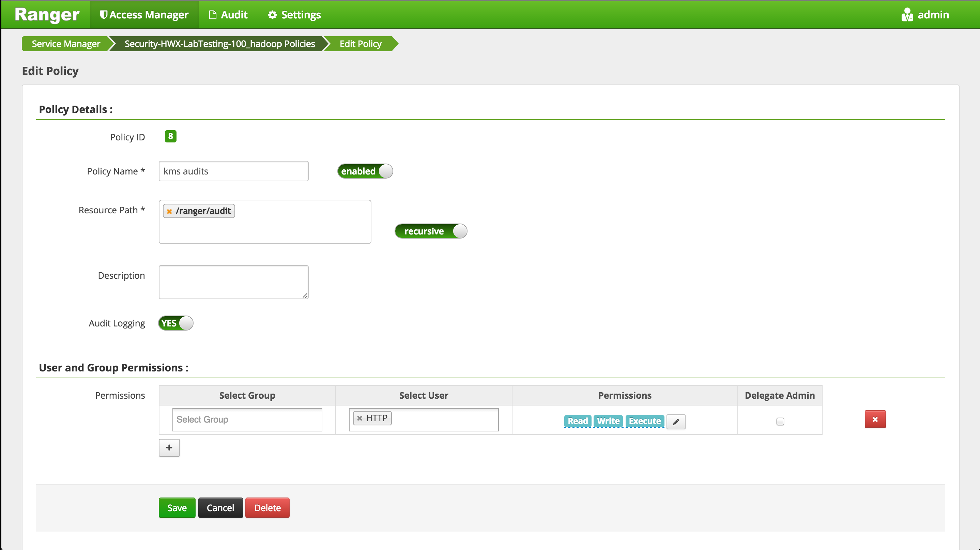This screenshot has width=980, height=550.
Task: Click the Policy Name input field
Action: coord(233,171)
